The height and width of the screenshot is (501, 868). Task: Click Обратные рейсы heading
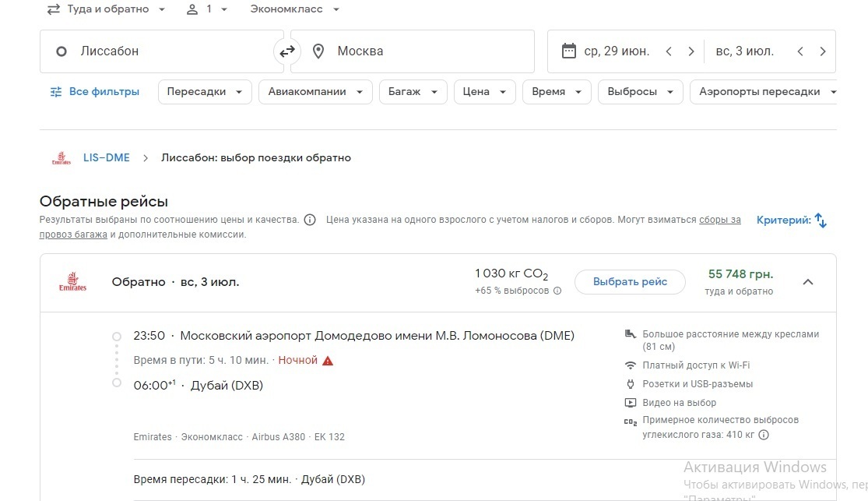coord(104,201)
